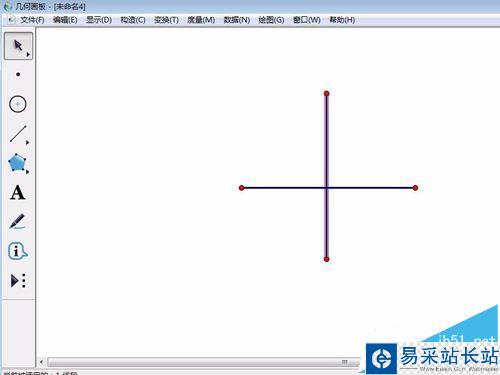Open the 编辑(E) menu

click(65, 20)
